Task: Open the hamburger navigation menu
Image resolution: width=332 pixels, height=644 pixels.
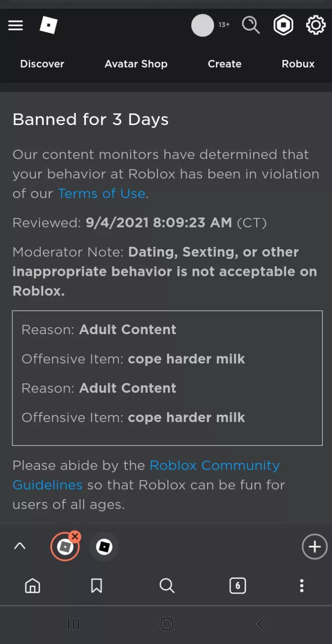Action: tap(16, 25)
